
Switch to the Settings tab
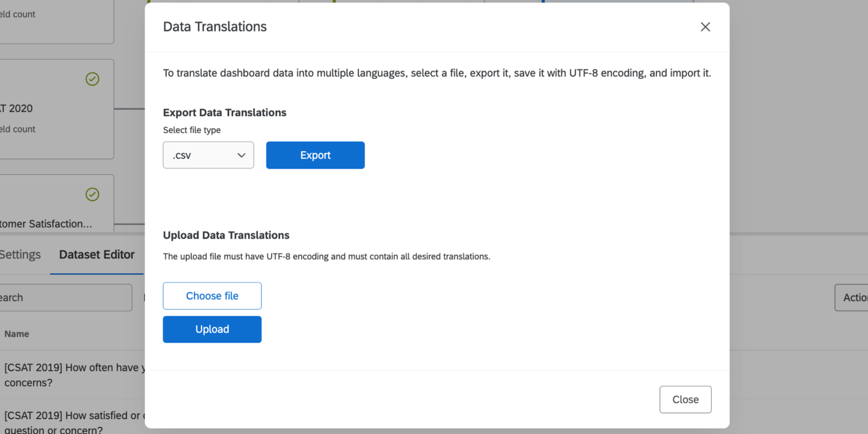pyautogui.click(x=20, y=254)
